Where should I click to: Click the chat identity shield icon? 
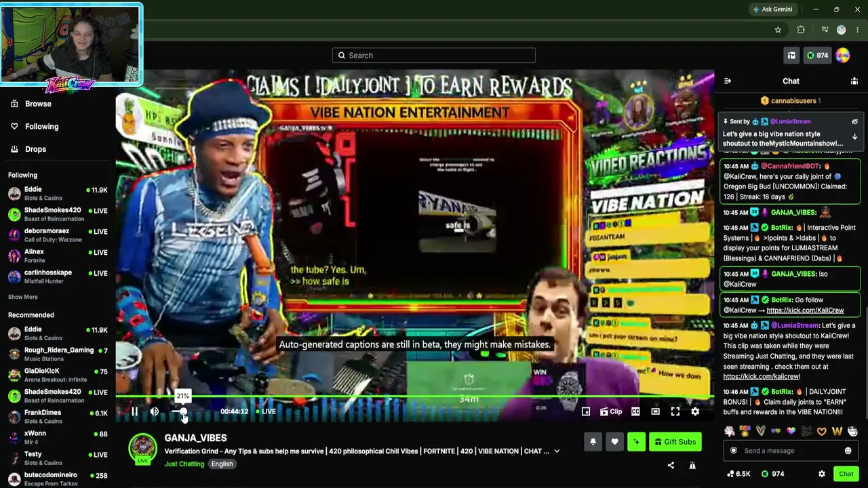pos(734,451)
